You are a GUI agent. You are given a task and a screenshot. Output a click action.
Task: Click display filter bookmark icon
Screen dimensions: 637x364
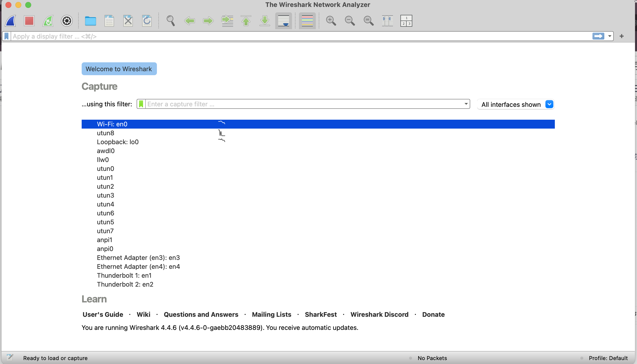pos(6,36)
